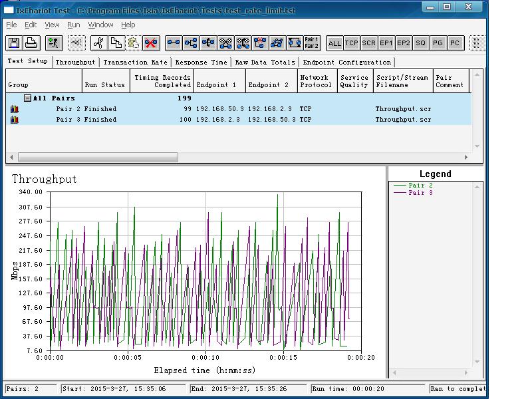Open the Help menu
Image resolution: width=532 pixels, height=399 pixels.
128,25
